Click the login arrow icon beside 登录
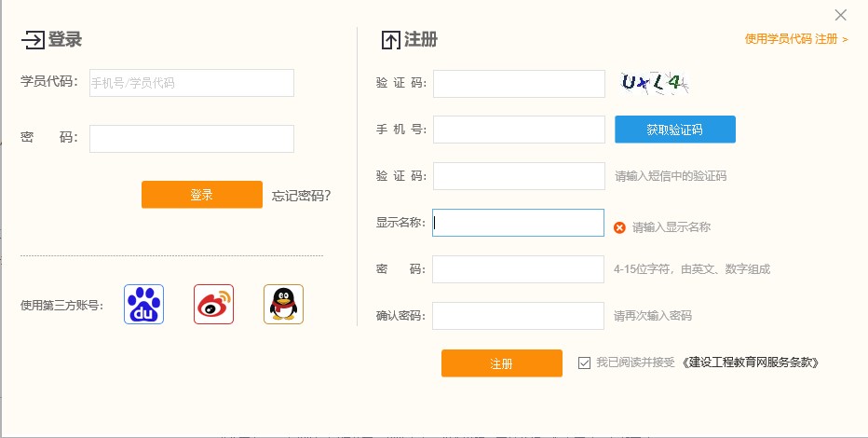 click(x=33, y=40)
